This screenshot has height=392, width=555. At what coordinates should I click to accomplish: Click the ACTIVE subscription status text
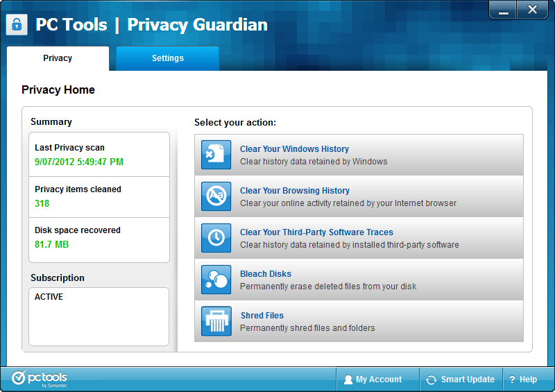49,297
